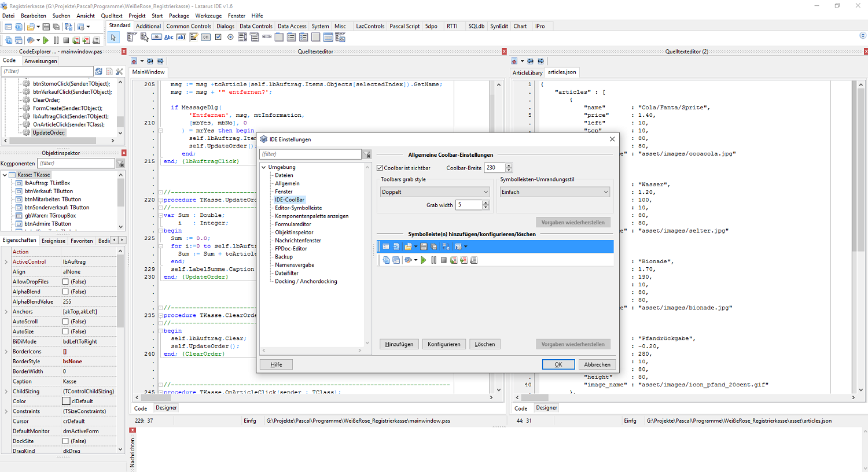868x472 pixels.
Task: Increase the Coolbar-Breite spinner value
Action: [x=509, y=165]
